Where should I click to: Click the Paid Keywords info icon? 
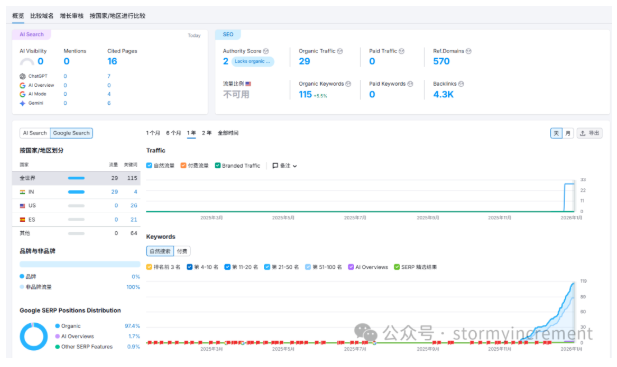[410, 84]
